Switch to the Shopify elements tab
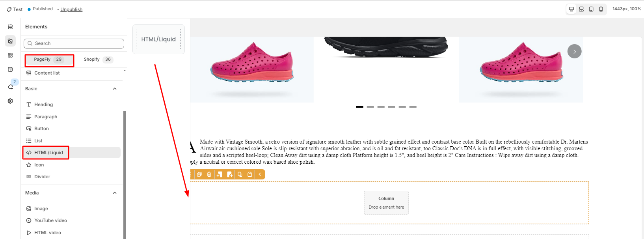644x239 pixels. click(99, 60)
